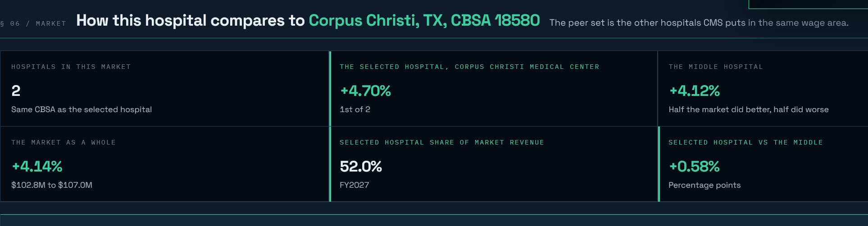Select the Selected Hospital vs the Middle card

763,164
